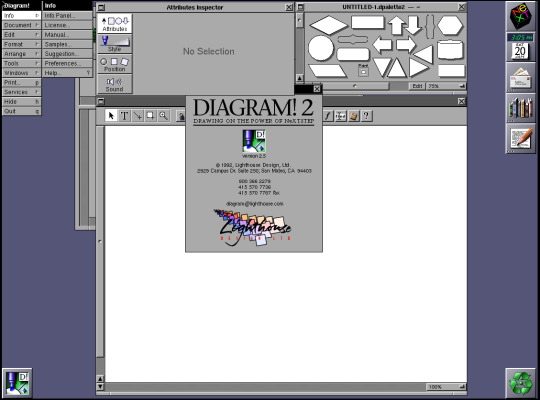
Task: Click the palette horizontal scroller
Action: coord(355,86)
